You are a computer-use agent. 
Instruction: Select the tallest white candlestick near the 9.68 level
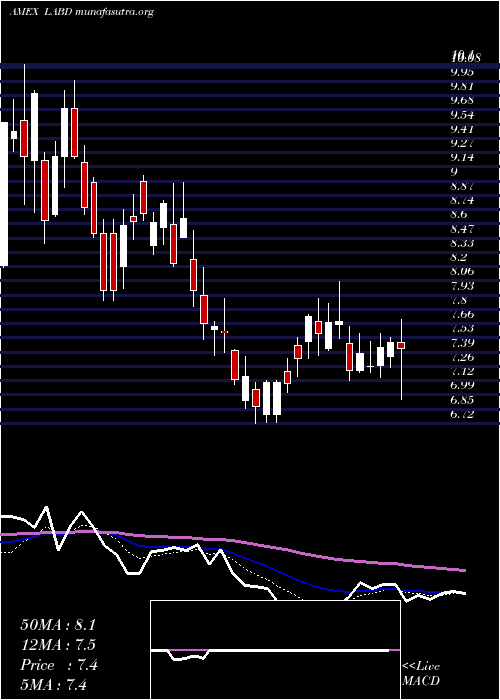[34, 127]
